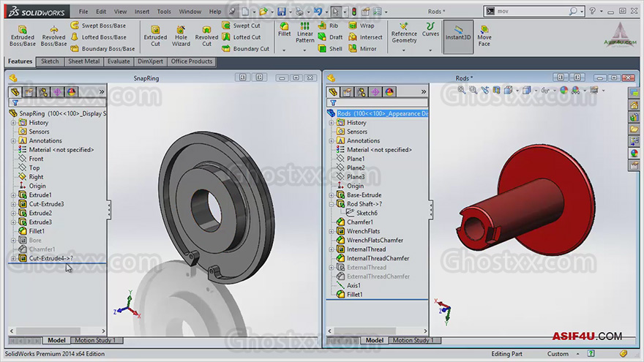
Task: Select the Extruded Boss/Base tool
Action: click(x=22, y=36)
